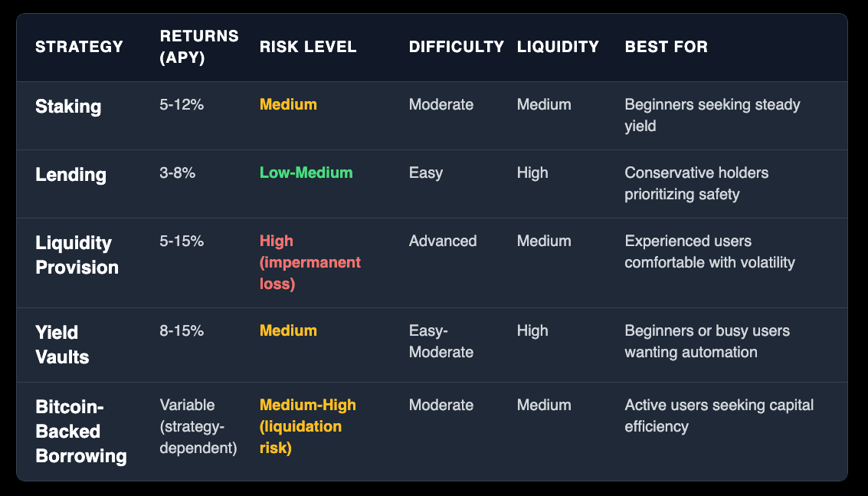Select the Liquidity Provision row title

tap(77, 255)
